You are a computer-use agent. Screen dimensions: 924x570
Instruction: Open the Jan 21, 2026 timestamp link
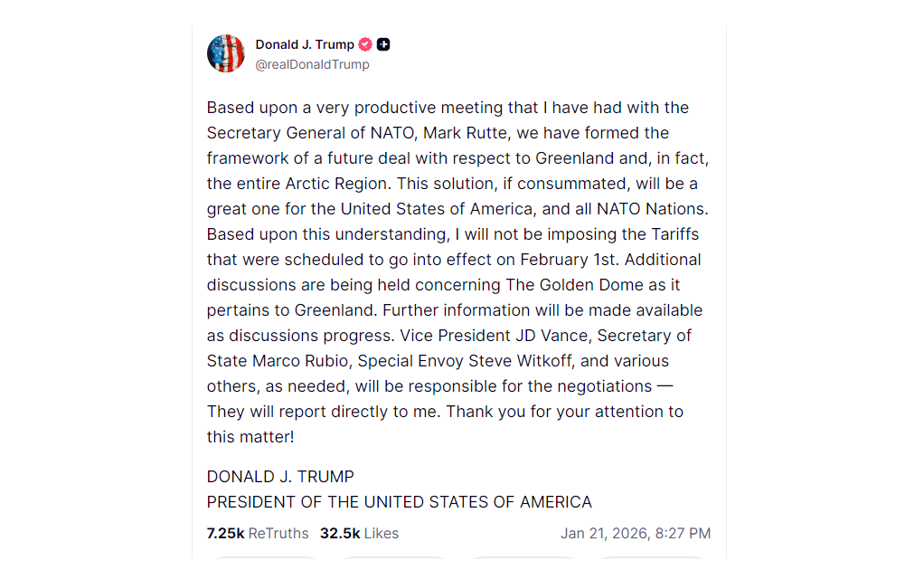point(636,533)
